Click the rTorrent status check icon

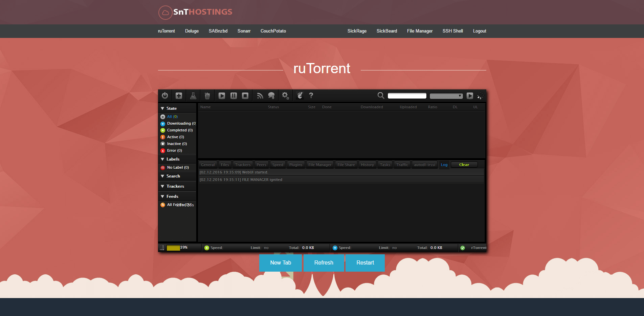coord(463,248)
